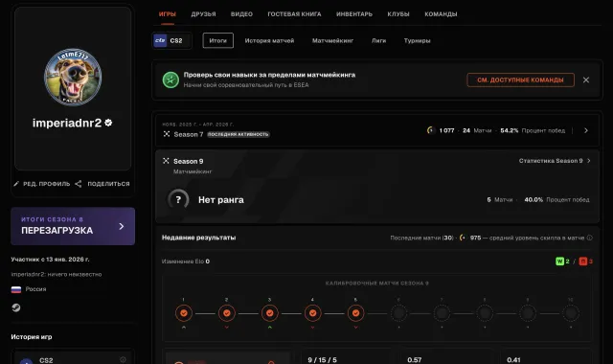Click the История игр heading

click(x=32, y=336)
